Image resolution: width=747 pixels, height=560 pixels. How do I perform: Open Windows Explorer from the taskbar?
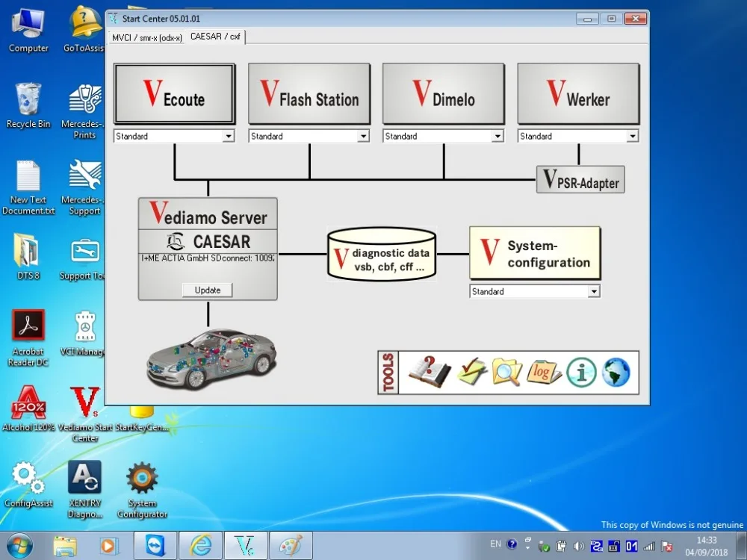(x=65, y=546)
